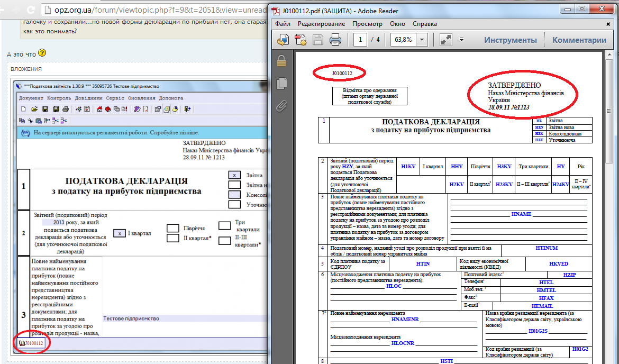Click the Create PDF icon with star
This screenshot has height=364, width=619.
(x=301, y=40)
